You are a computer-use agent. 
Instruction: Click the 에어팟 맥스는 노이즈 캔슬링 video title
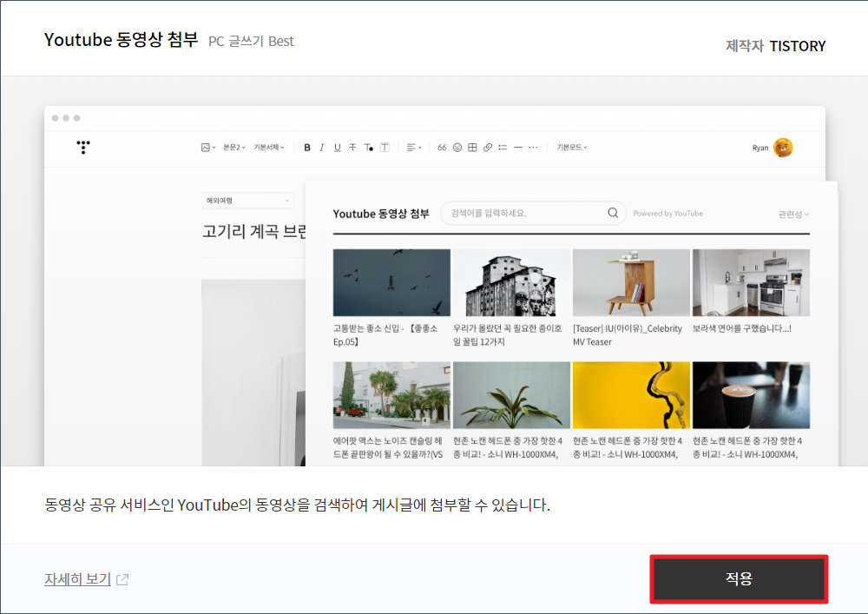(x=388, y=447)
